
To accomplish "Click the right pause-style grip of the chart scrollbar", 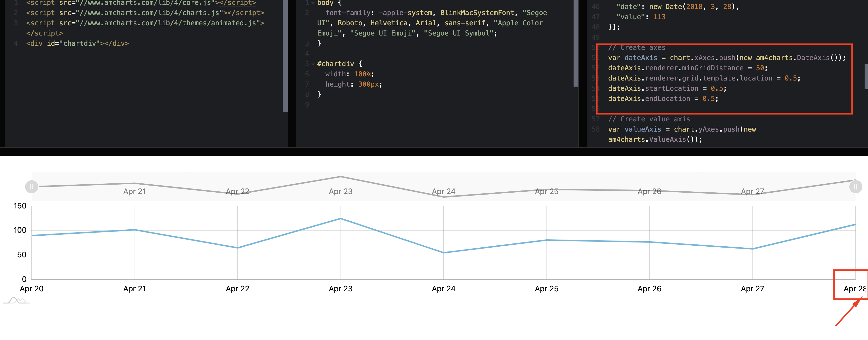I will point(856,186).
